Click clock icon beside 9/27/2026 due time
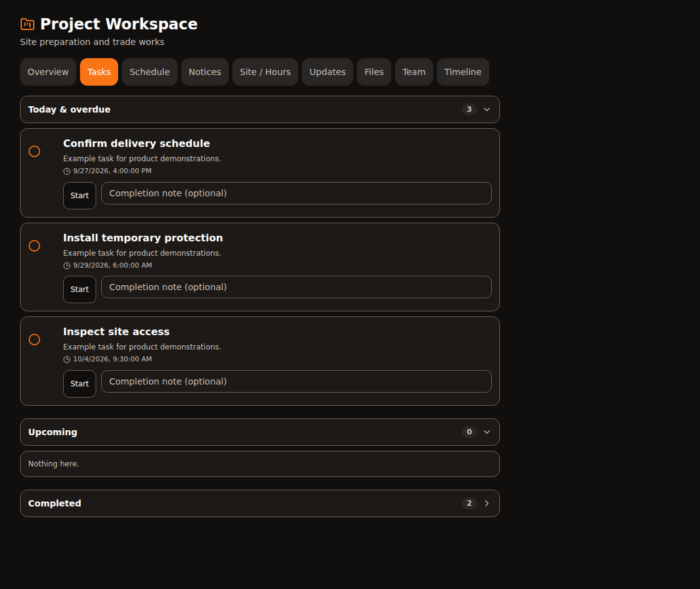 coord(67,171)
